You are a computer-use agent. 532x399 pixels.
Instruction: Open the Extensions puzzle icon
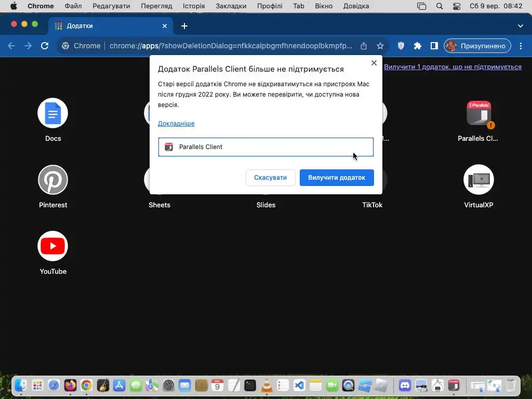click(x=417, y=46)
